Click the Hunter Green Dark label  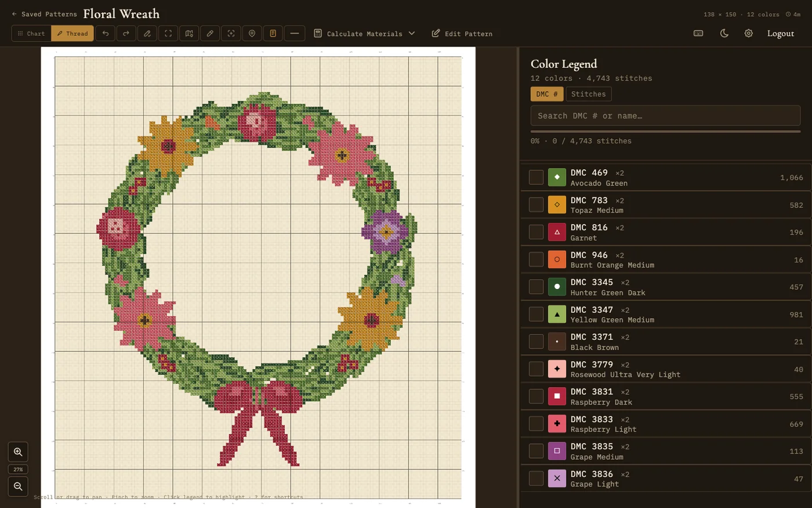608,293
